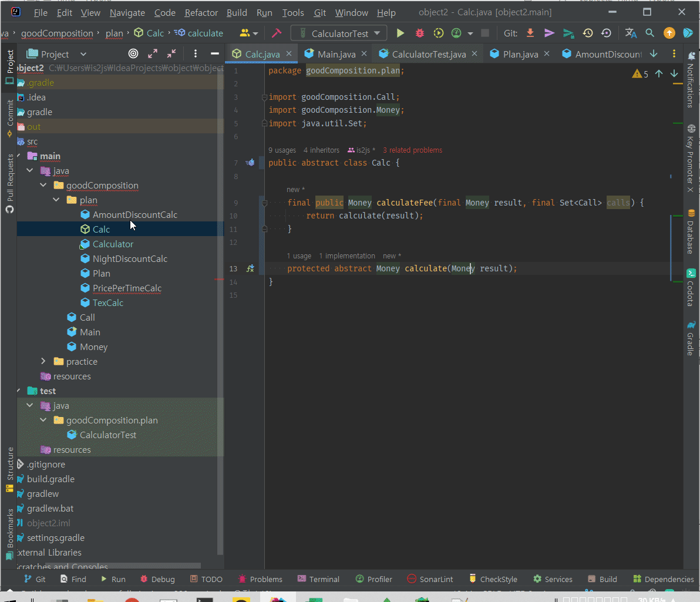Select opened file target icon in Project panel

pos(133,54)
